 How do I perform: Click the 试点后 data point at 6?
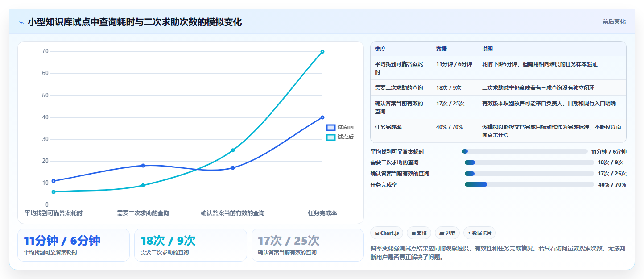pos(54,192)
